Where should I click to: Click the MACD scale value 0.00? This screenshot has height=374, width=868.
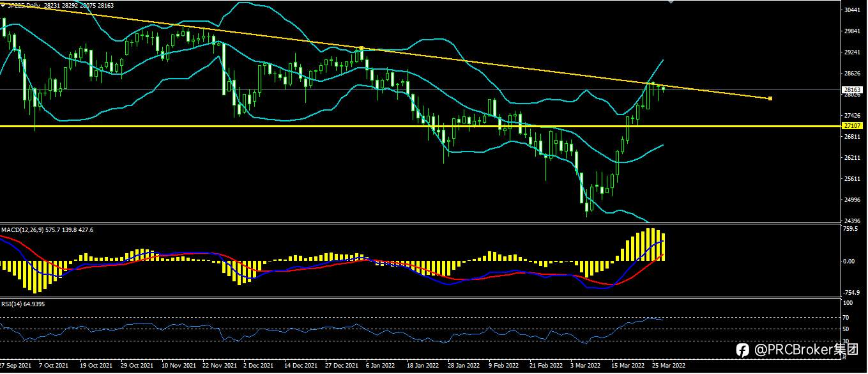click(x=849, y=261)
